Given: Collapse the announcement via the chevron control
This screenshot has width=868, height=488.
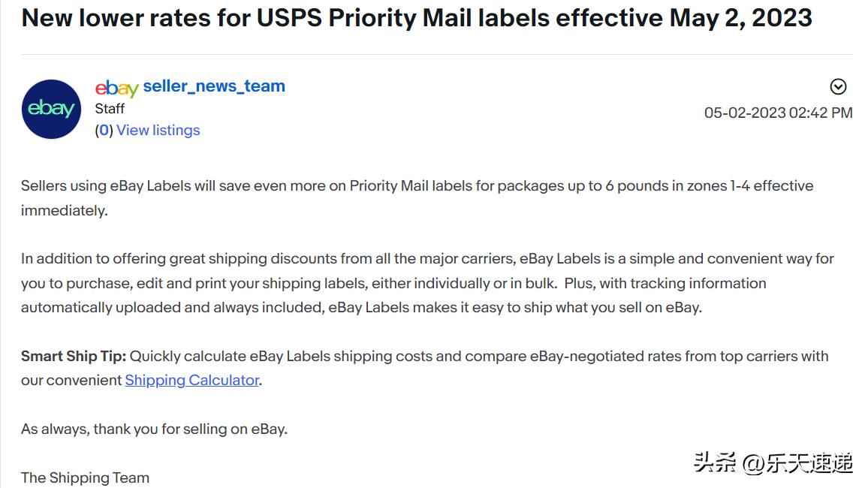Looking at the screenshot, I should (x=838, y=86).
